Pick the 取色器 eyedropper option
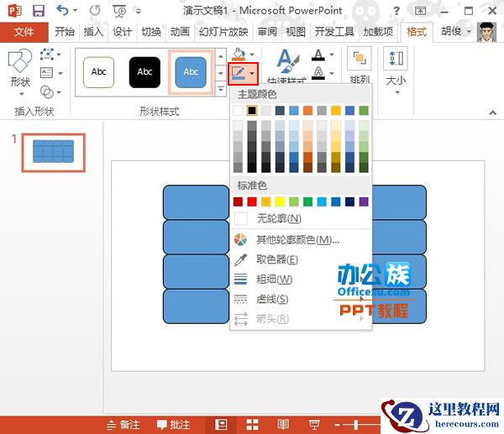Image resolution: width=504 pixels, height=434 pixels. (301, 259)
